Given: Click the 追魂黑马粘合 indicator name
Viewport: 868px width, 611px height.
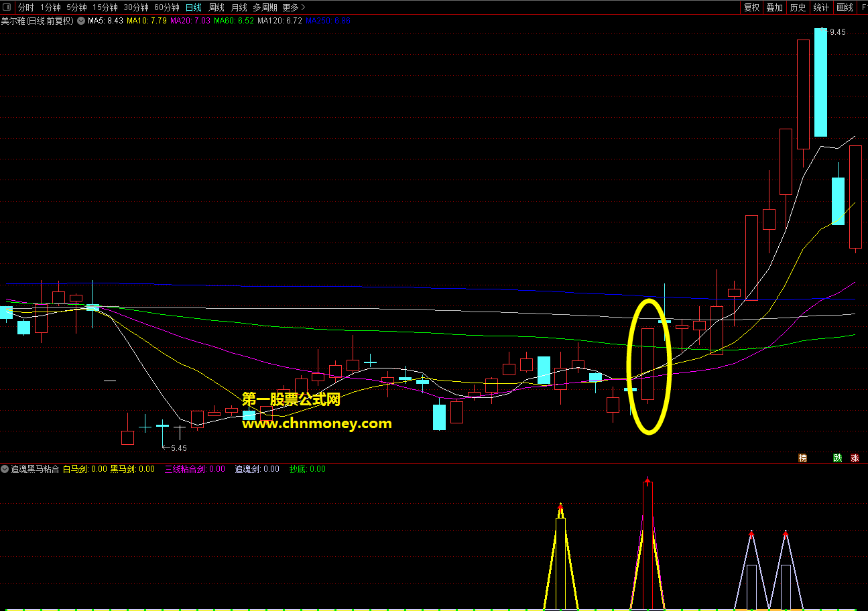Looking at the screenshot, I should (x=35, y=469).
